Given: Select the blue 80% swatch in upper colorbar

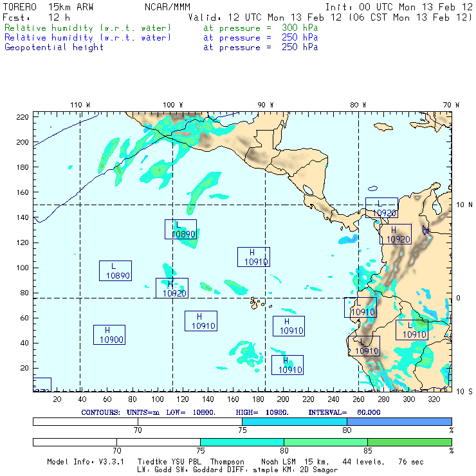Looking at the screenshot, I should pos(399,421).
